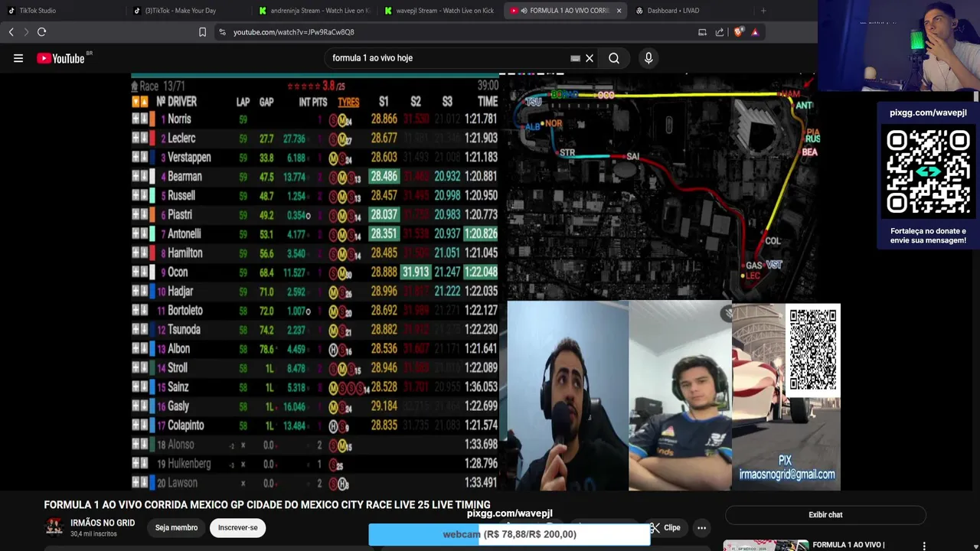The width and height of the screenshot is (980, 551).
Task: Click the irmaosnogrid@gmail.com PIX text
Action: (x=787, y=474)
